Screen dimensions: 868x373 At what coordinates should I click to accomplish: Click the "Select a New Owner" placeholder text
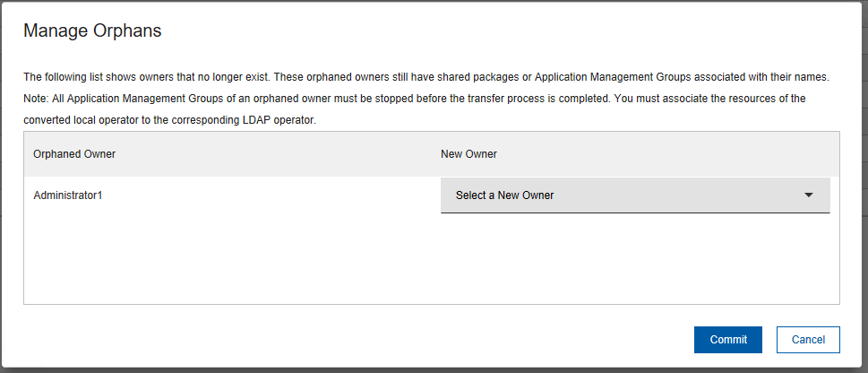pos(504,195)
